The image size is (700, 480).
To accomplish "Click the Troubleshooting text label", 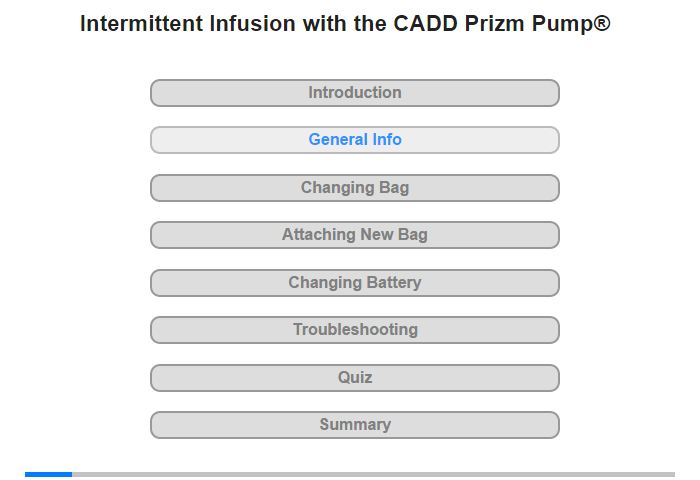I will (355, 330).
